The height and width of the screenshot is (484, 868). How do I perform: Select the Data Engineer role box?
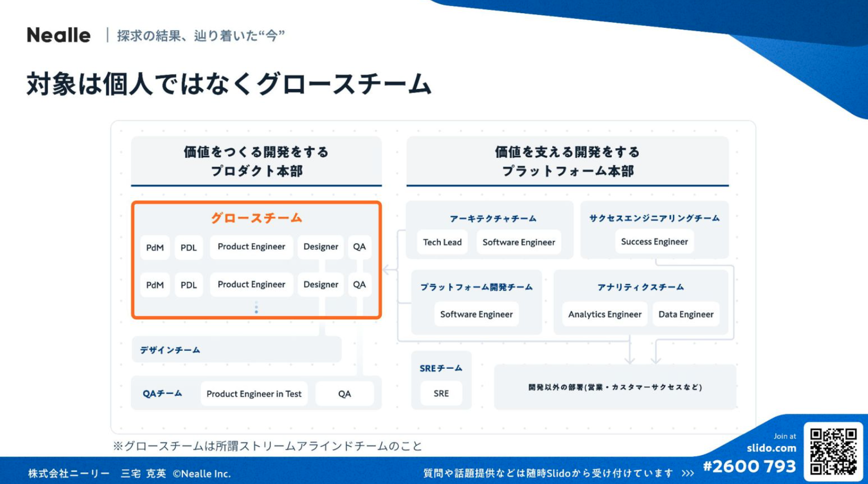[x=685, y=314]
